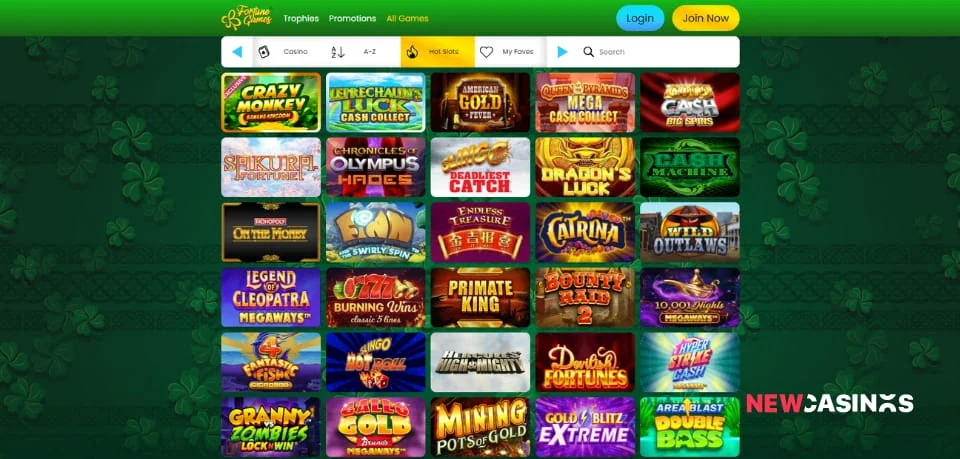The image size is (960, 459).
Task: Click the A-Z sort icon
Action: click(338, 52)
